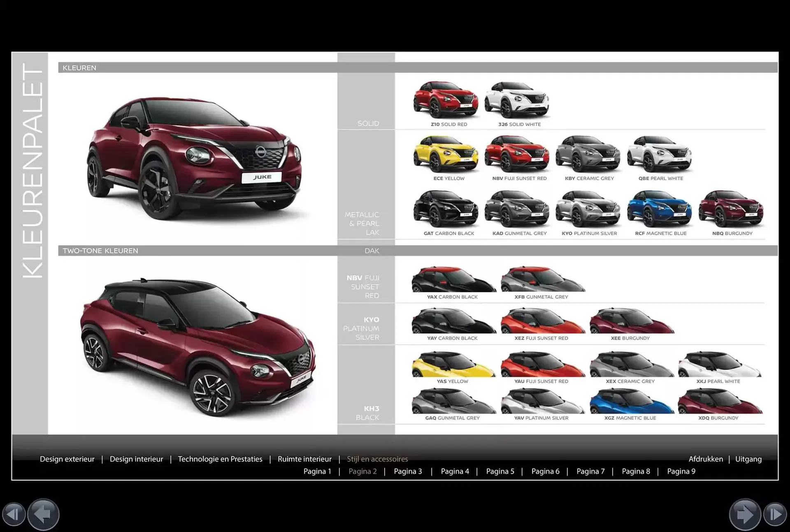Viewport: 790px width, 532px height.
Task: Open Design interieur section
Action: pos(136,459)
